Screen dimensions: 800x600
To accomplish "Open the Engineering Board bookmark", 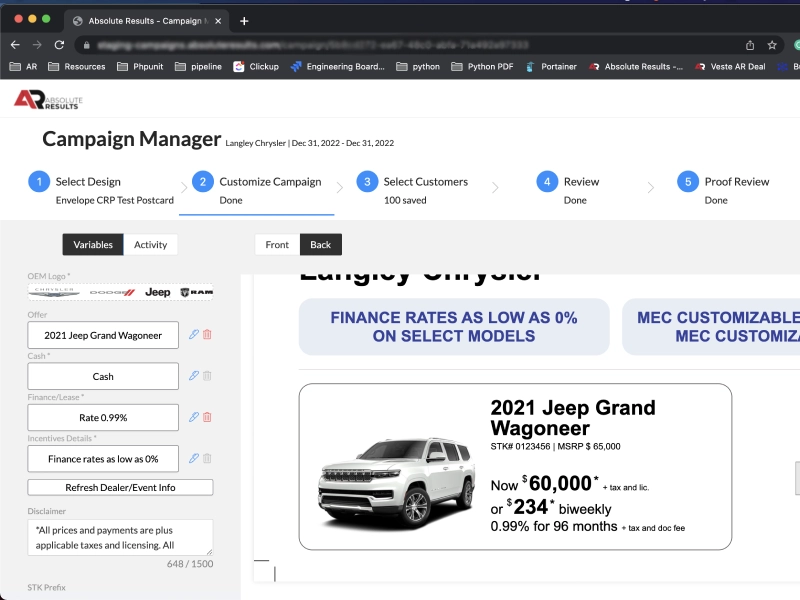I will pos(337,66).
